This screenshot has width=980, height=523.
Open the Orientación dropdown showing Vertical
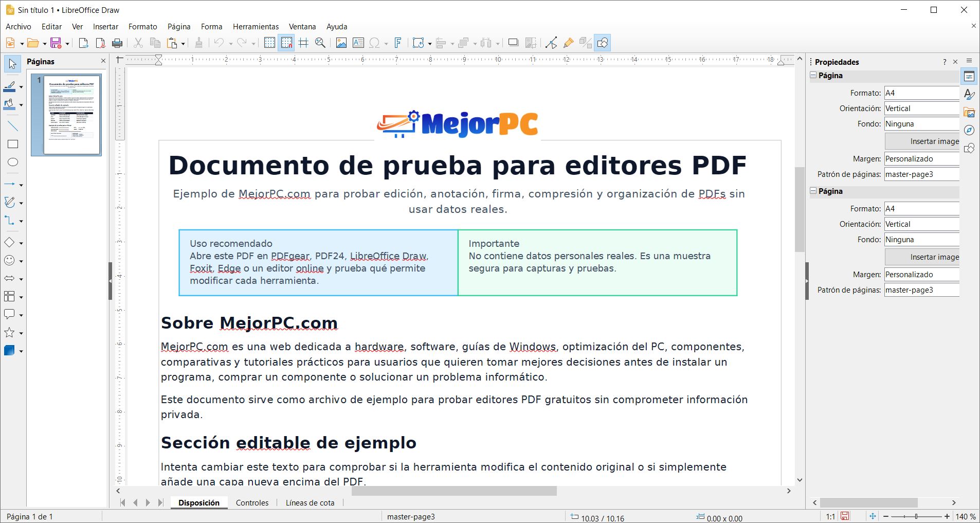pyautogui.click(x=921, y=109)
